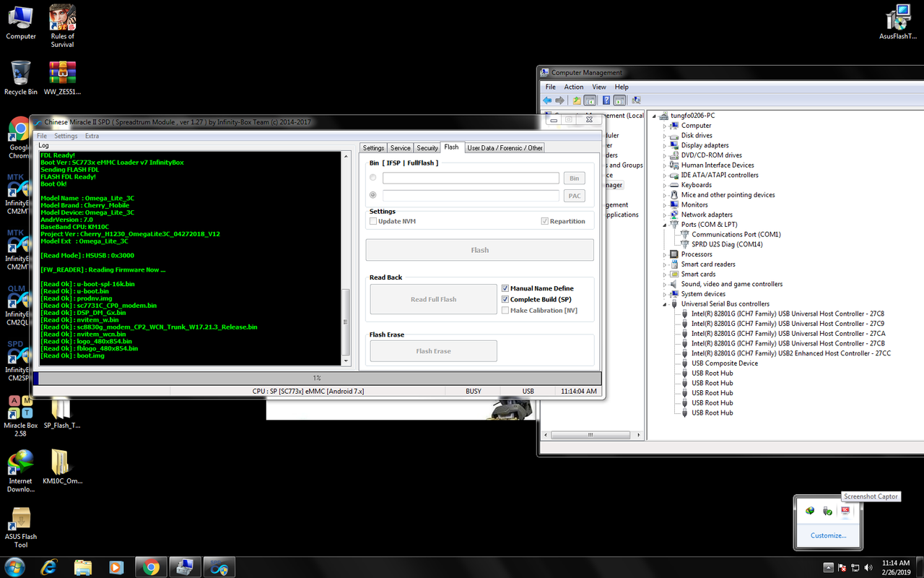Switch to Service tab
924x578 pixels.
[x=401, y=147]
